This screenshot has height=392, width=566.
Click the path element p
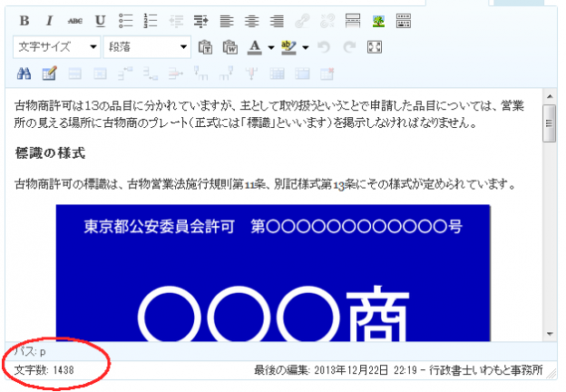pos(43,351)
